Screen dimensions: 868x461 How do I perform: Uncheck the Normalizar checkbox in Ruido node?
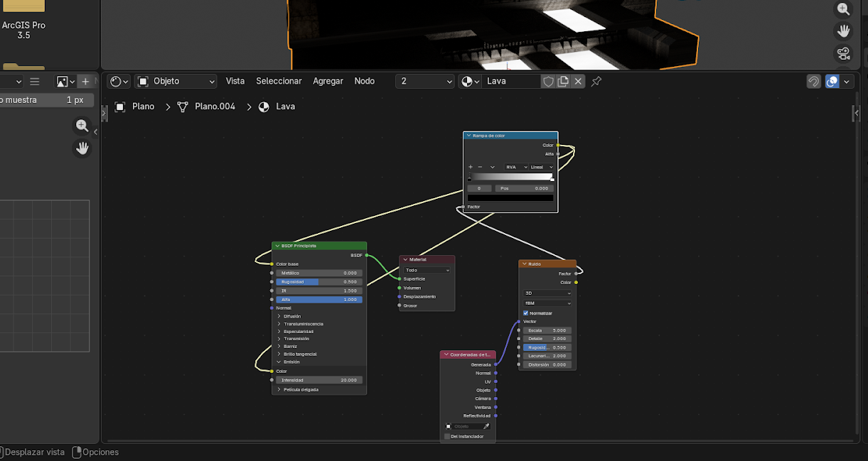(526, 313)
